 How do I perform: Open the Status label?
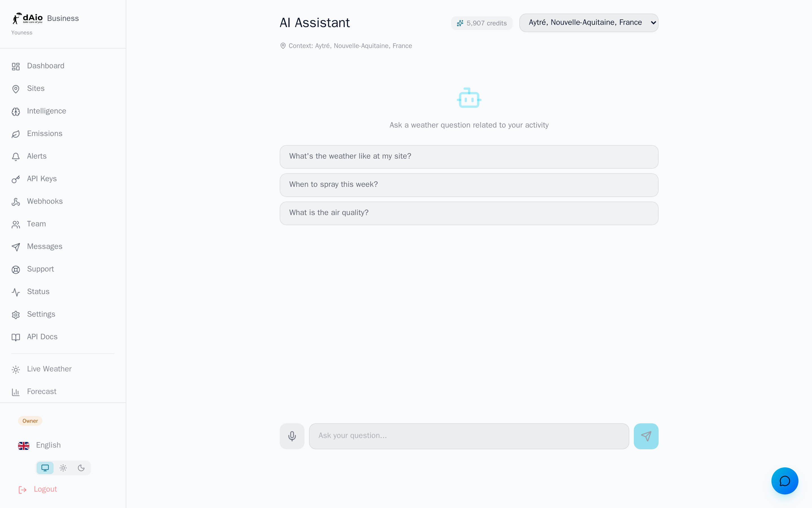coord(38,292)
